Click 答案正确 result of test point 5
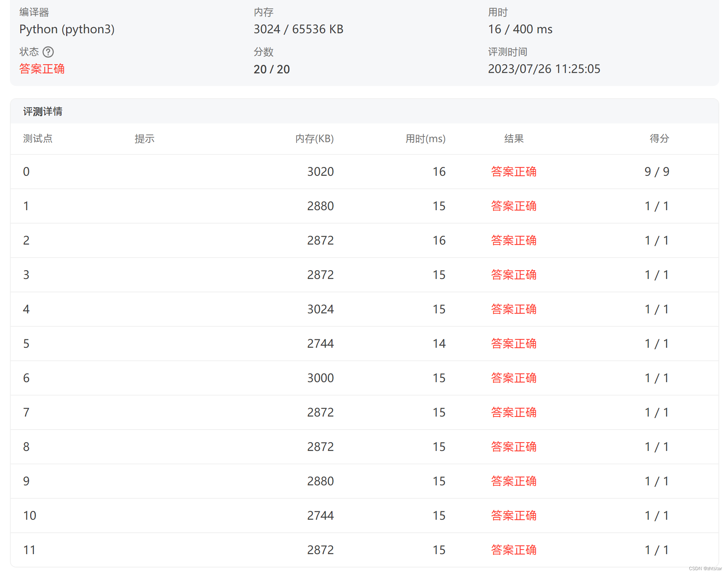728x574 pixels. click(514, 344)
